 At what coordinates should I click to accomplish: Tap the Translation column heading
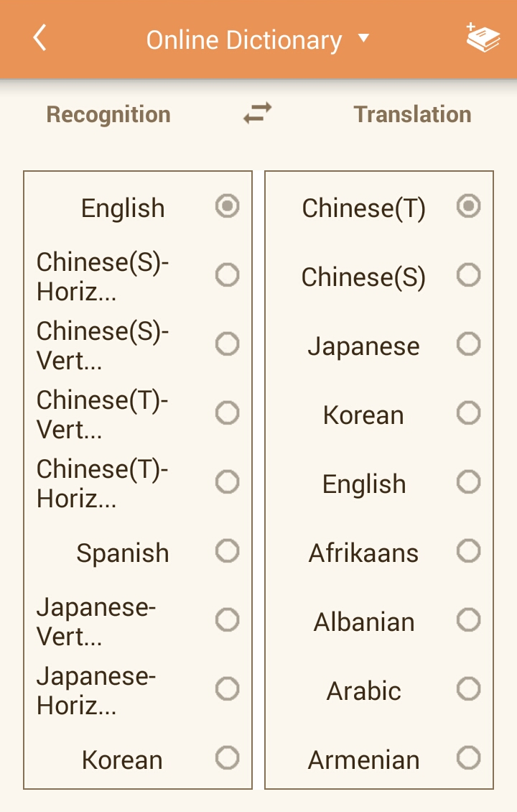[x=412, y=114]
